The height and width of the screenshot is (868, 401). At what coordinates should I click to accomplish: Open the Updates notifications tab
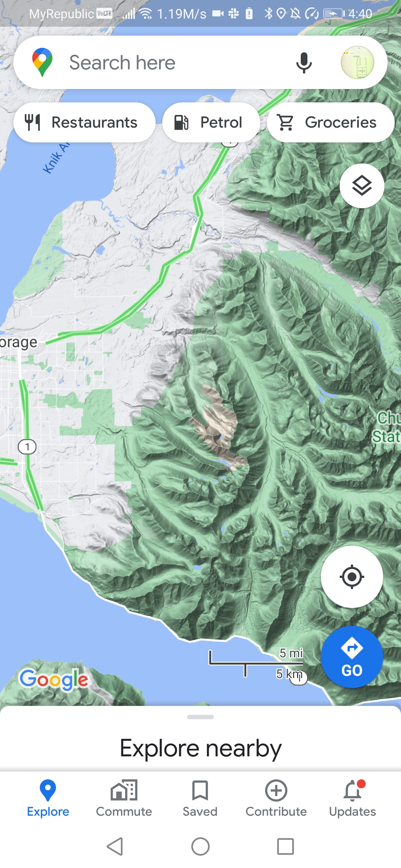tap(352, 799)
